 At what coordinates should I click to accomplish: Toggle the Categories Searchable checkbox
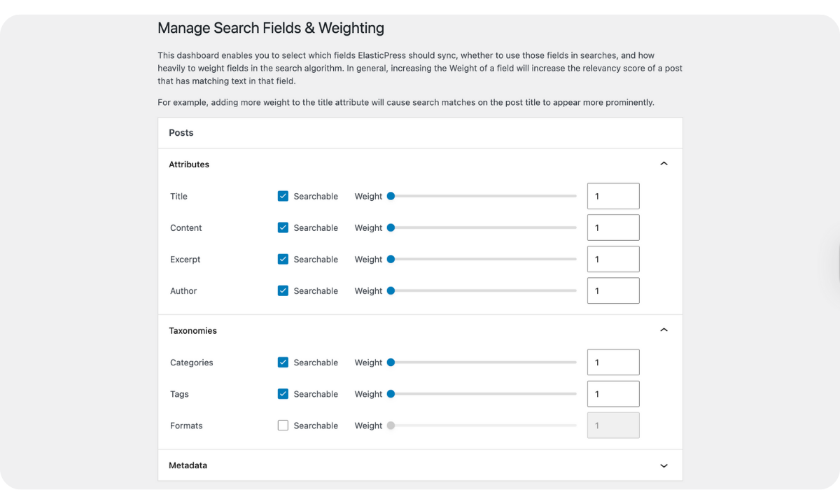[x=283, y=363]
